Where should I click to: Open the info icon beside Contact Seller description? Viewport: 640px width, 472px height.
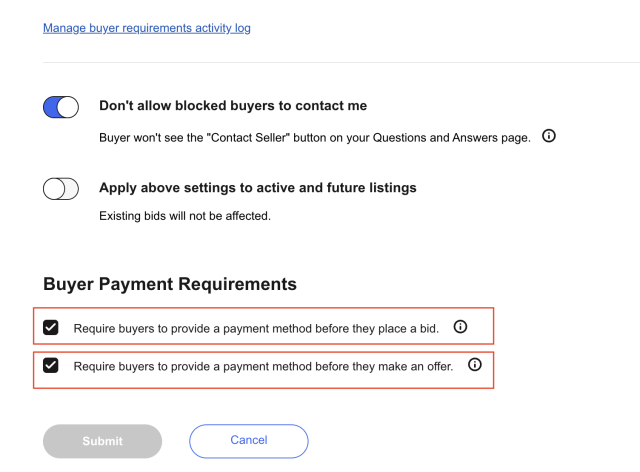click(x=549, y=136)
